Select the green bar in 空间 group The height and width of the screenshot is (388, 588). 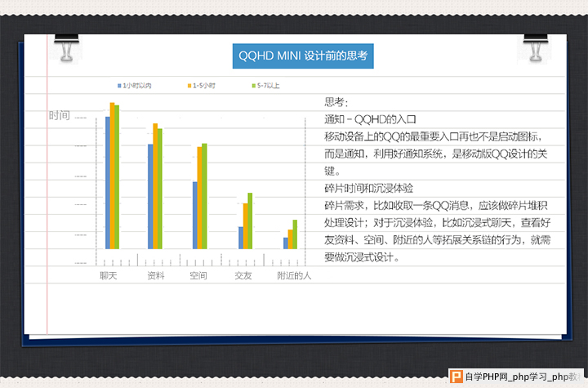pos(204,196)
